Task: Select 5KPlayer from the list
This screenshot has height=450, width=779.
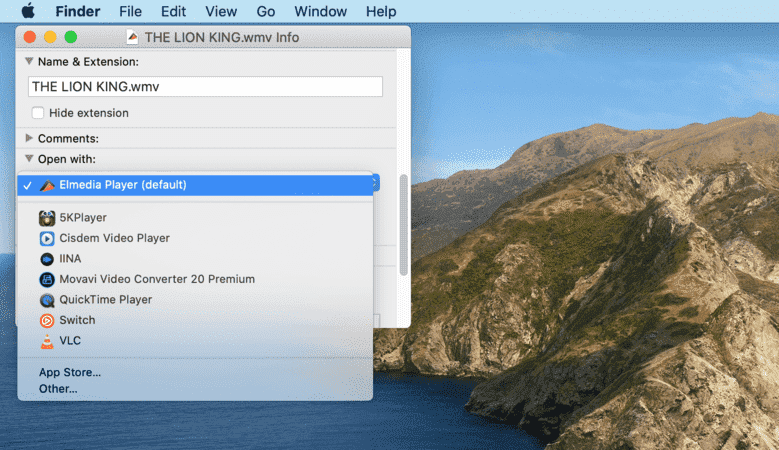Action: [x=195, y=218]
